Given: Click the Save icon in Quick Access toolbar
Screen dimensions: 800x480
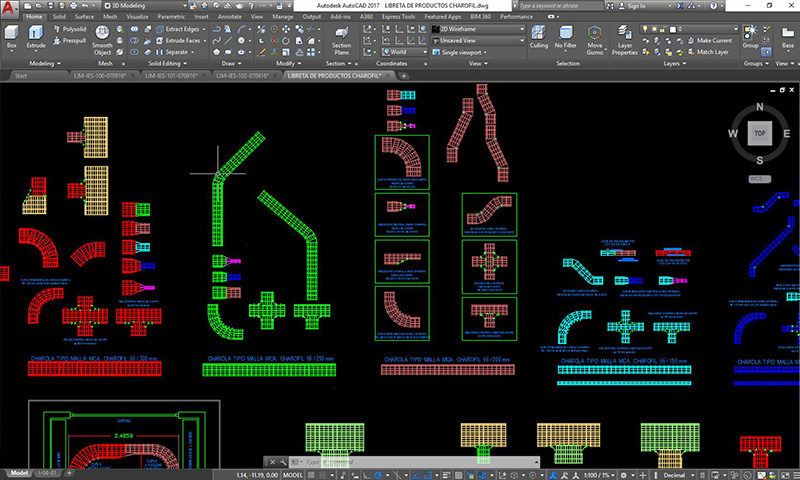Looking at the screenshot, I should click(x=51, y=6).
